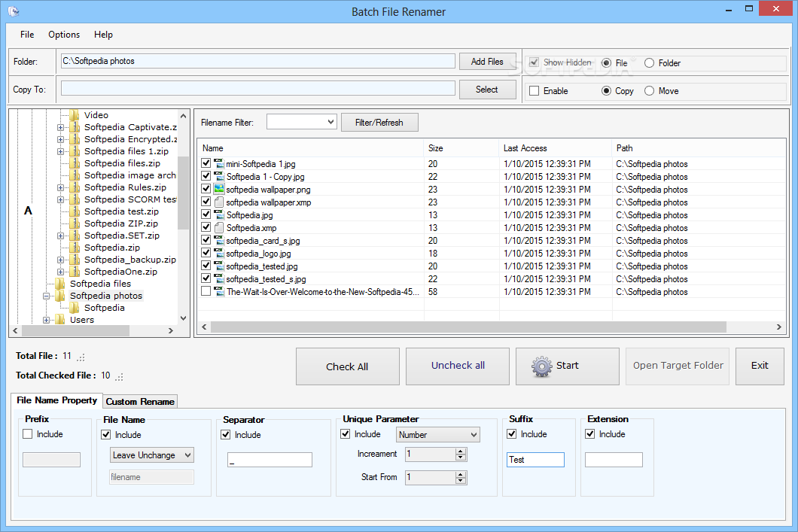Click the Softpedia test.zip archive icon
Viewport: 798px width, 532px height.
(x=75, y=211)
